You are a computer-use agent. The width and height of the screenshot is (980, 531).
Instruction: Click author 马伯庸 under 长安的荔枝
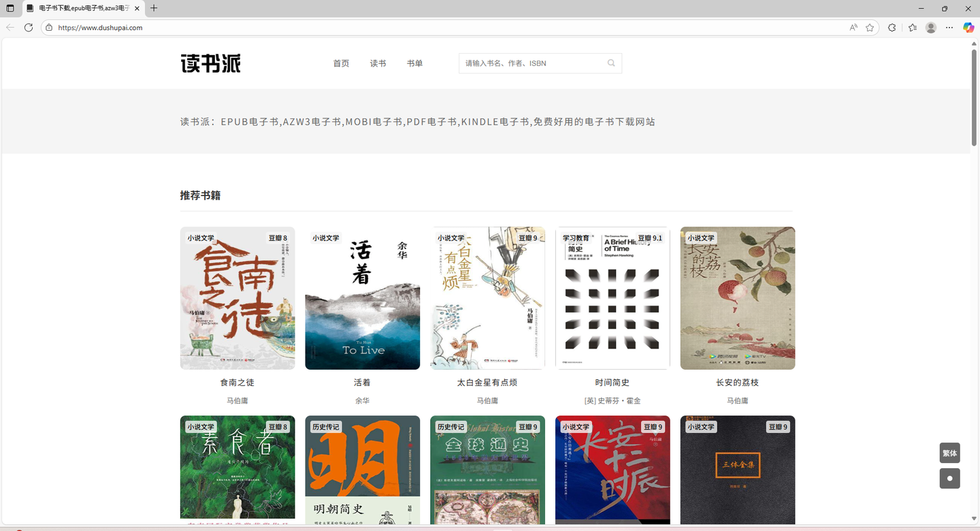pos(738,401)
